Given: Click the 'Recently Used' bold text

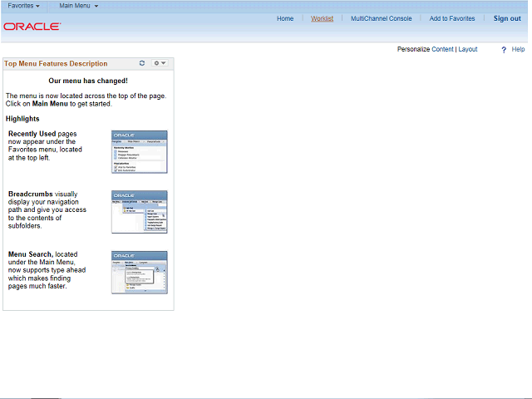Looking at the screenshot, I should (x=32, y=134).
